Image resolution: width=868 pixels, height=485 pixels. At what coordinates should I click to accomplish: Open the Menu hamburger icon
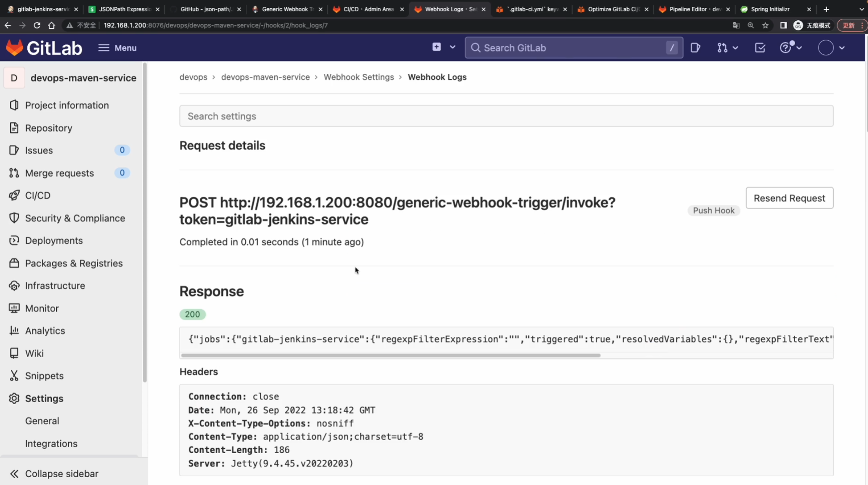[103, 48]
